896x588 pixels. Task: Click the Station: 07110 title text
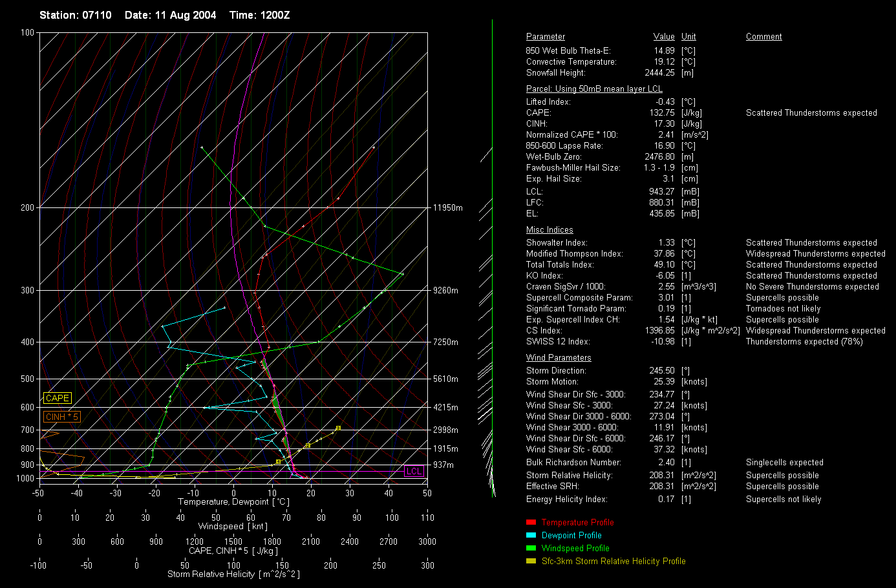point(75,15)
